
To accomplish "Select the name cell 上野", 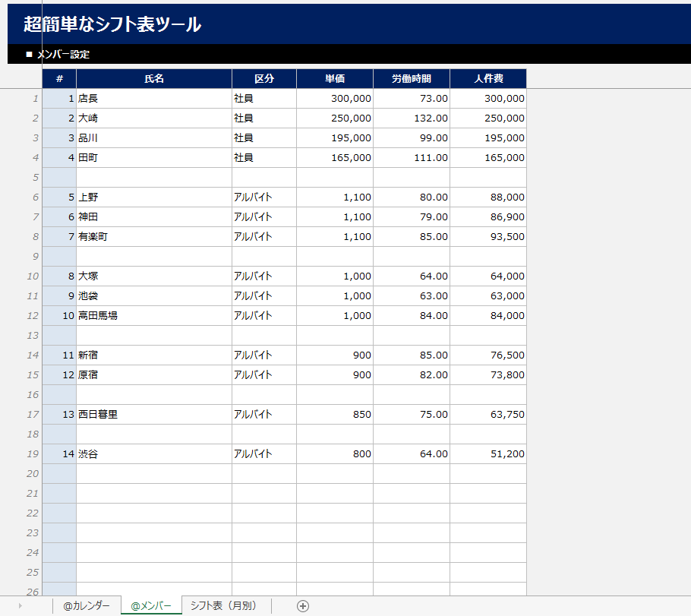I will [154, 197].
